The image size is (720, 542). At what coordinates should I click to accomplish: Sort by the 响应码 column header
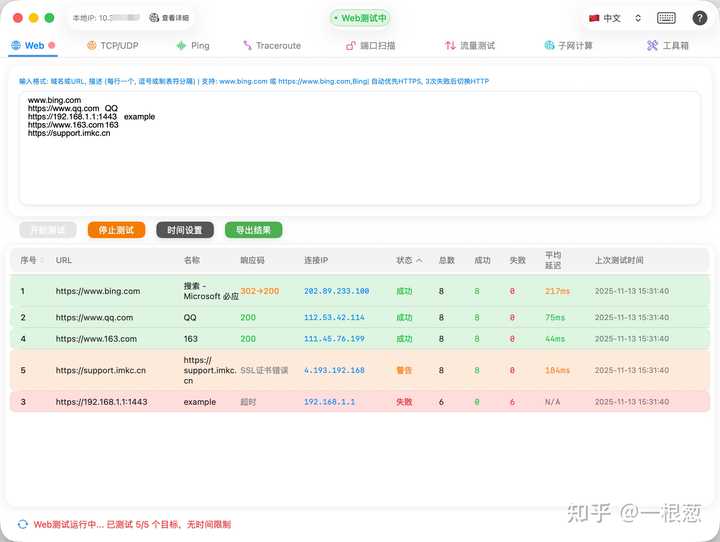point(252,260)
